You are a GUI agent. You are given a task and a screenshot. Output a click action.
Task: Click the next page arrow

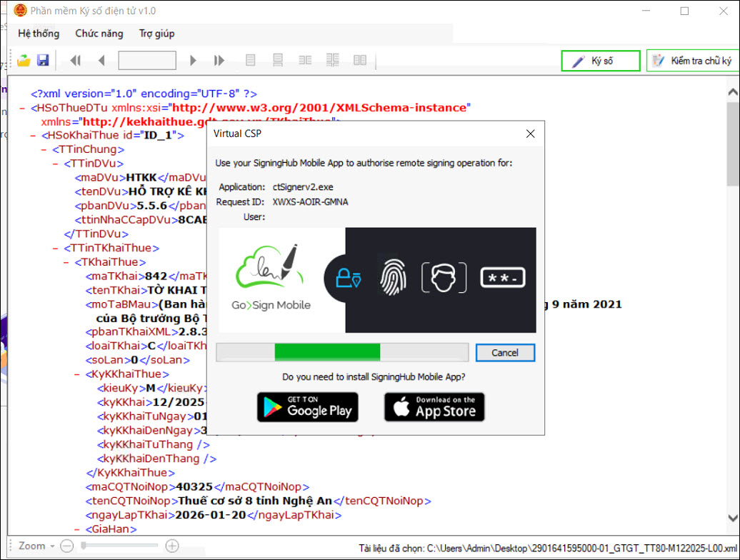193,61
